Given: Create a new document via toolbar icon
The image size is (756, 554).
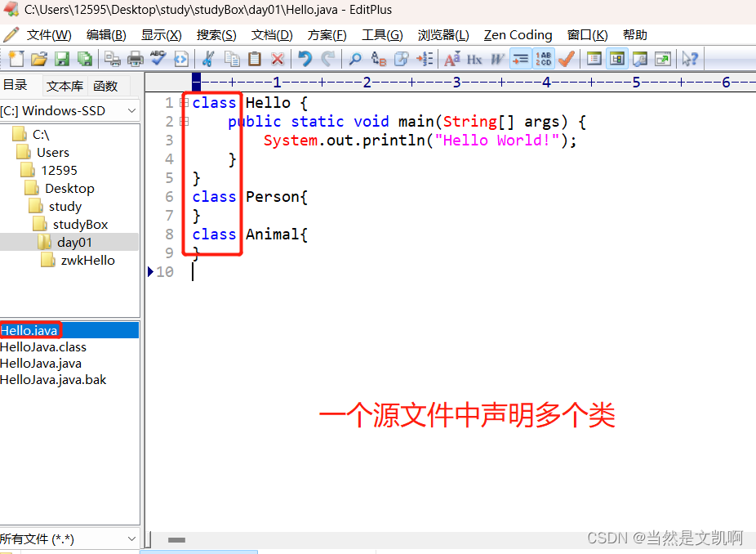Looking at the screenshot, I should click(17, 58).
